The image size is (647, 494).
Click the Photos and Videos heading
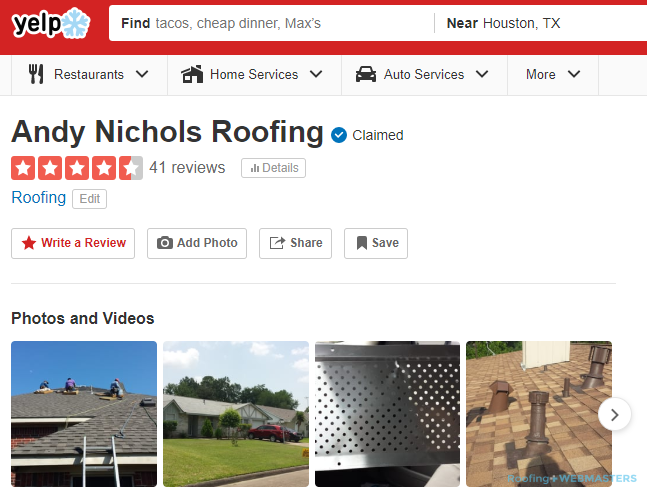[83, 319]
